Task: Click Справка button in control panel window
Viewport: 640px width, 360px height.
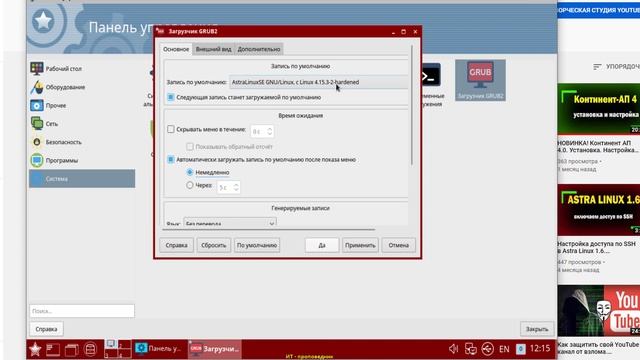Action: (x=46, y=329)
